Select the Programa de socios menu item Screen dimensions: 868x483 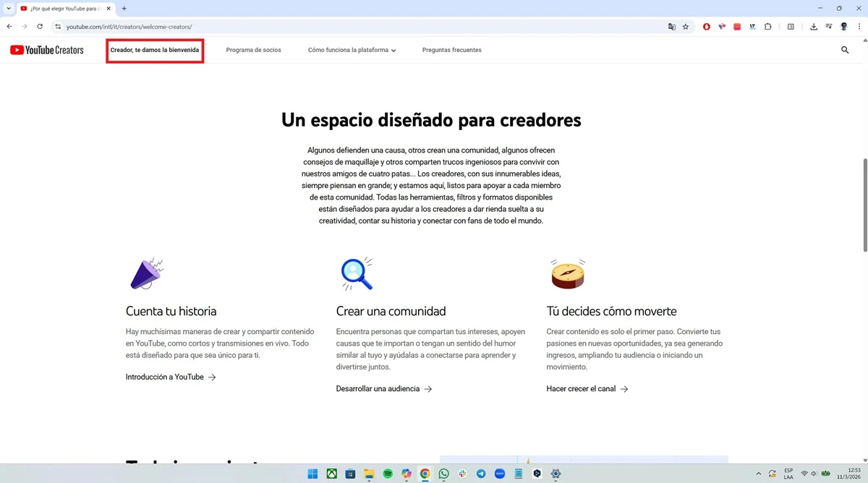[x=253, y=50]
